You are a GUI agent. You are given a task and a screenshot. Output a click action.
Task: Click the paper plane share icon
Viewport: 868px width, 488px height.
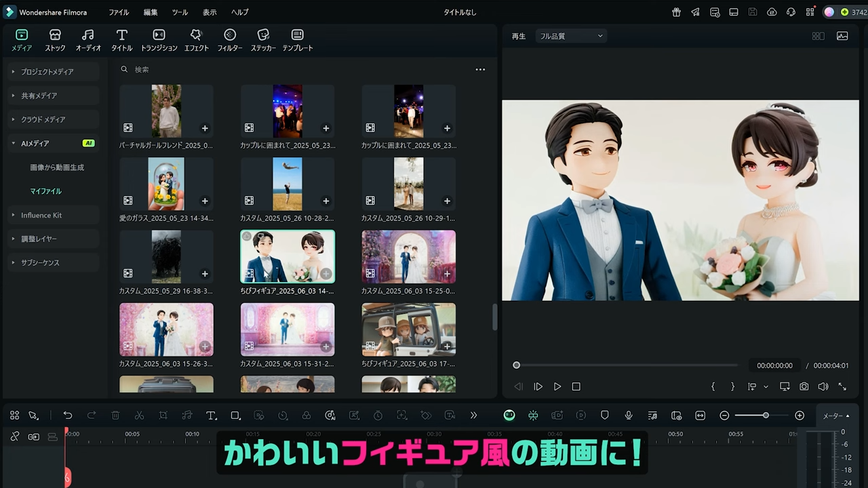(x=695, y=12)
